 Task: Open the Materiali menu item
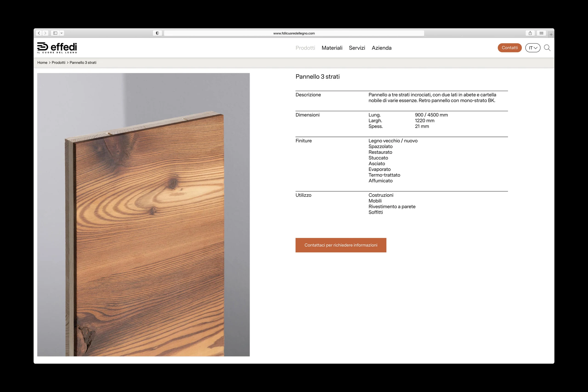point(332,48)
